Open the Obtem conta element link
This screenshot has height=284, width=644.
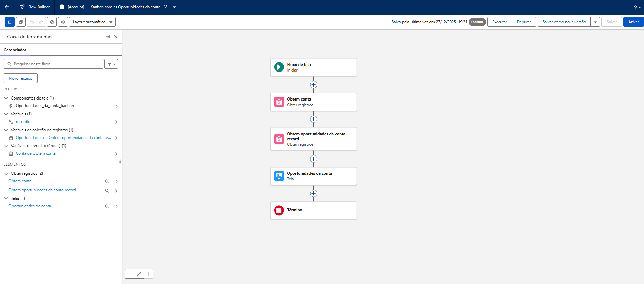pyautogui.click(x=20, y=181)
